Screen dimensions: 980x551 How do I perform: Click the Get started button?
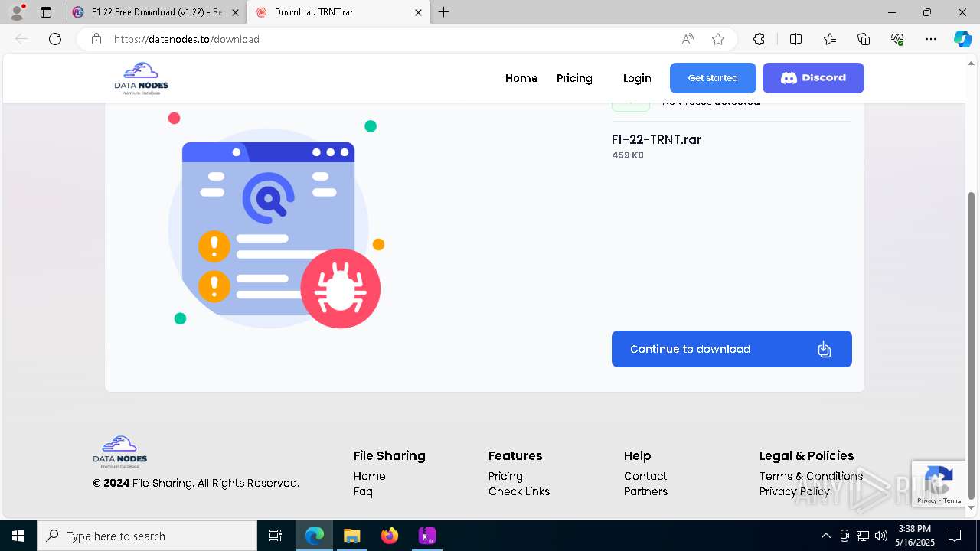click(x=713, y=78)
